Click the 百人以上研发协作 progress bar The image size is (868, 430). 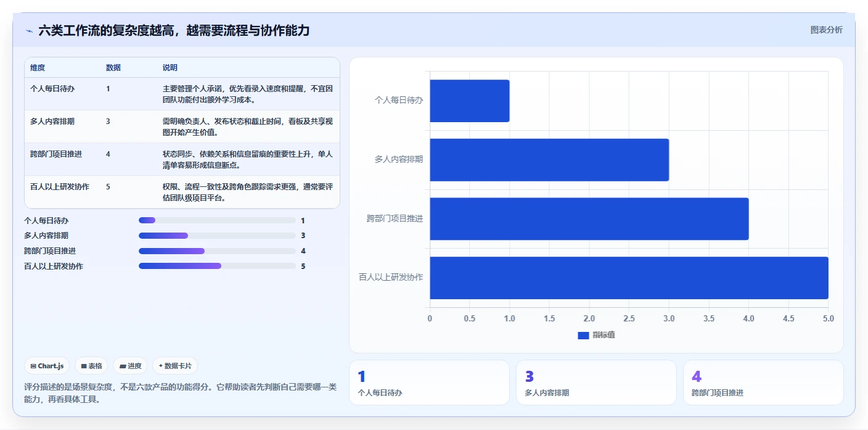click(217, 266)
